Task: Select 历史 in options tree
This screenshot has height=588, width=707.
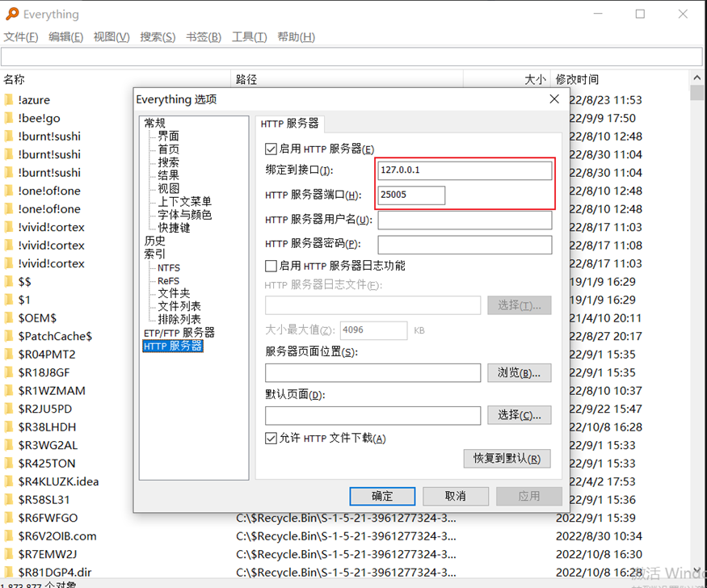Action: click(x=154, y=241)
